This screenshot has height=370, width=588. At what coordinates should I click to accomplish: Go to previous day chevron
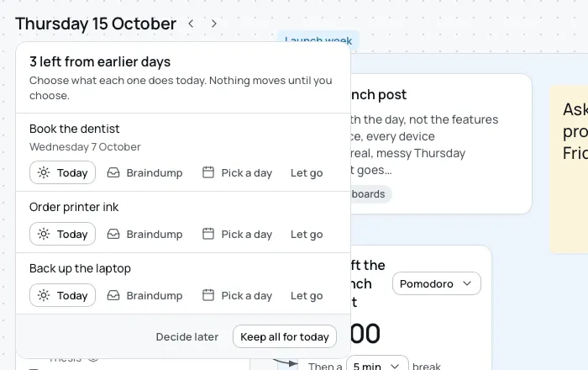(x=191, y=24)
